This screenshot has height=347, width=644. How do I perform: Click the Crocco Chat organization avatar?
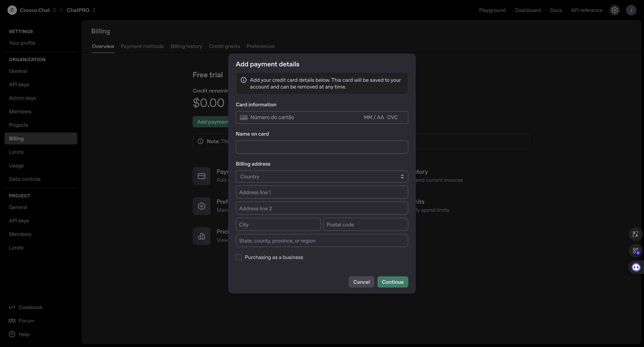pyautogui.click(x=12, y=10)
